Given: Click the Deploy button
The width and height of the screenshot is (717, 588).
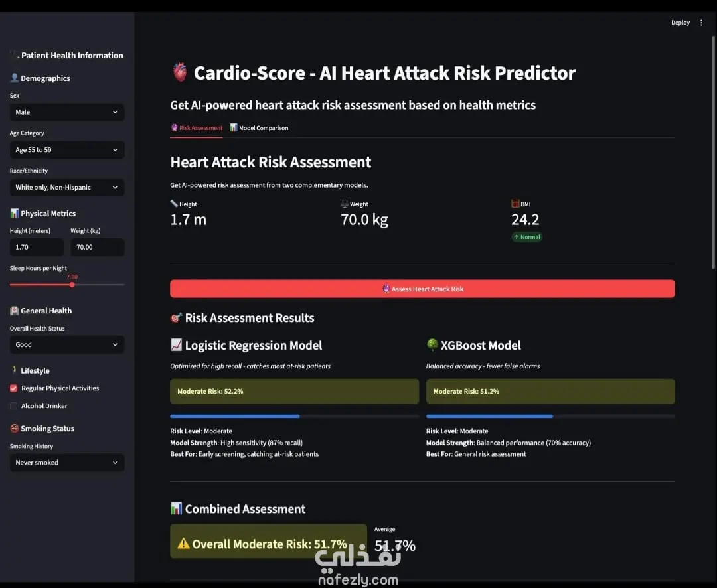Looking at the screenshot, I should click(680, 23).
